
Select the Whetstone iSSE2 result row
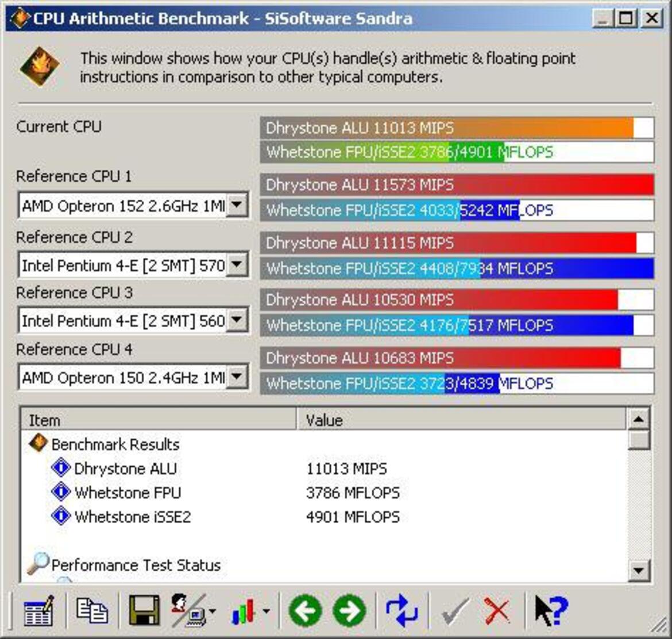pos(132,517)
